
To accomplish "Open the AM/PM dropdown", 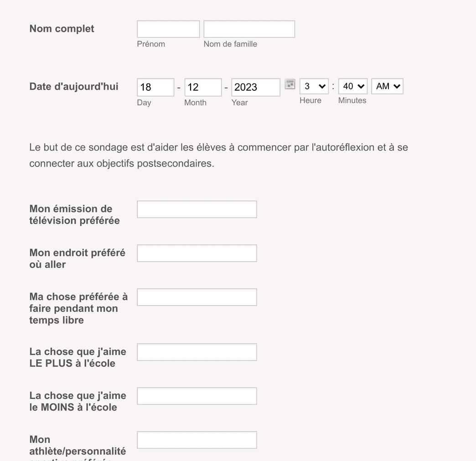I will pyautogui.click(x=387, y=86).
